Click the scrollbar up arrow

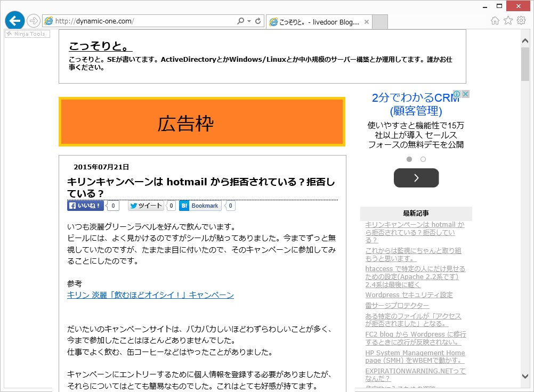pyautogui.click(x=525, y=41)
